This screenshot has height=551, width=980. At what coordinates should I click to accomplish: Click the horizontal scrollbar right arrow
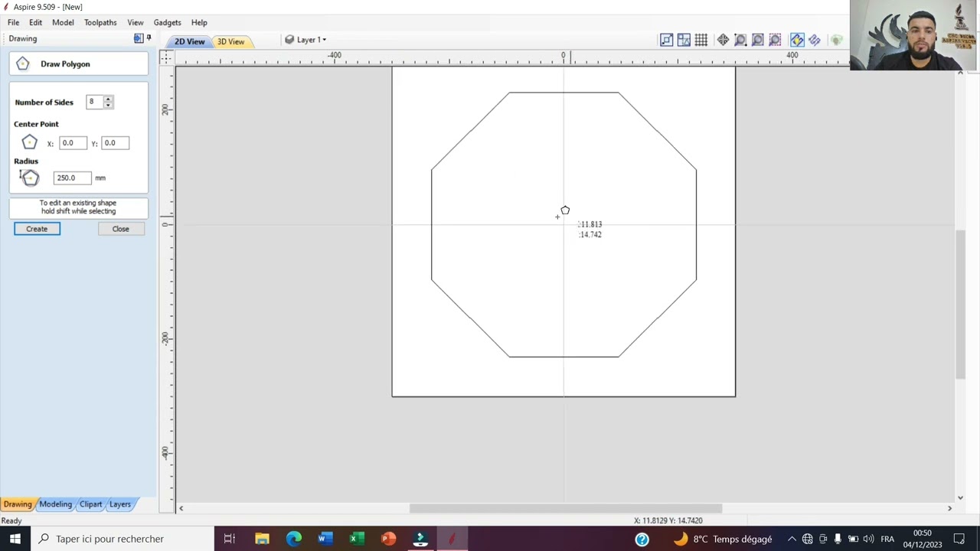point(949,508)
